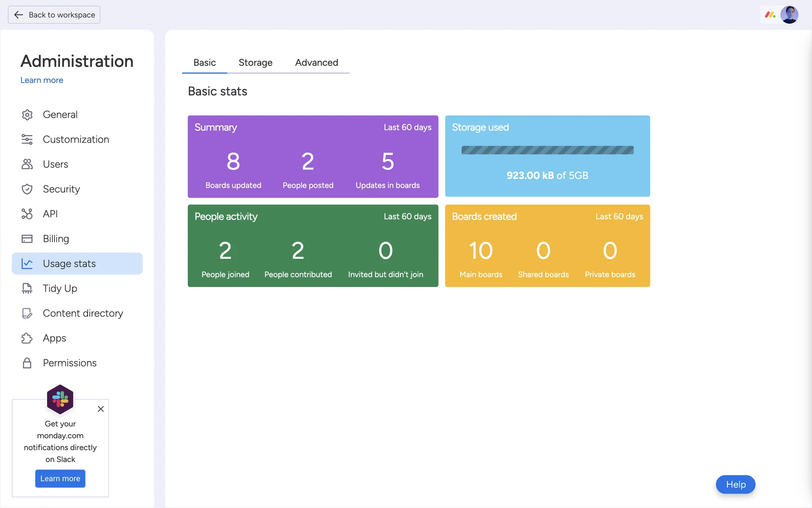The height and width of the screenshot is (508, 812).
Task: Click the General gear icon
Action: (27, 115)
